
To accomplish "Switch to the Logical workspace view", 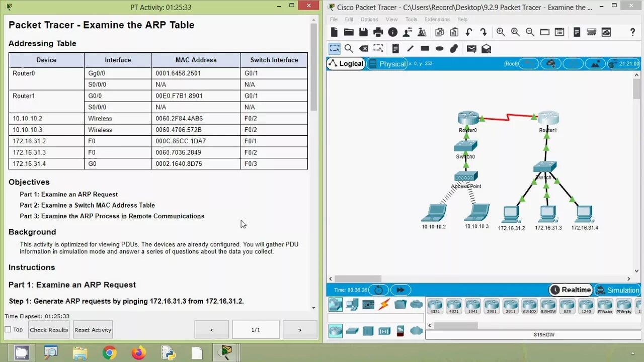I will 346,64.
